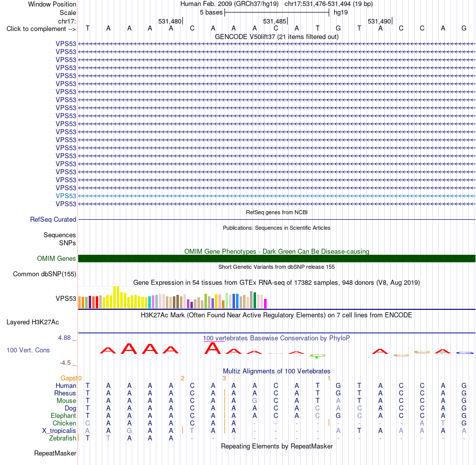Viewport: 476px width, 465px height.
Task: Click the -4.5 PhyloP lower scale value
Action: 65,362
